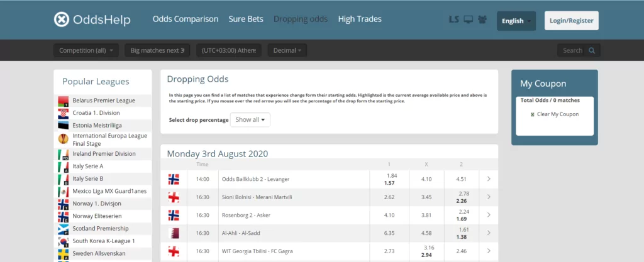Click the OddsHelp logo icon
Viewport: 644px width, 262px height.
(x=62, y=19)
